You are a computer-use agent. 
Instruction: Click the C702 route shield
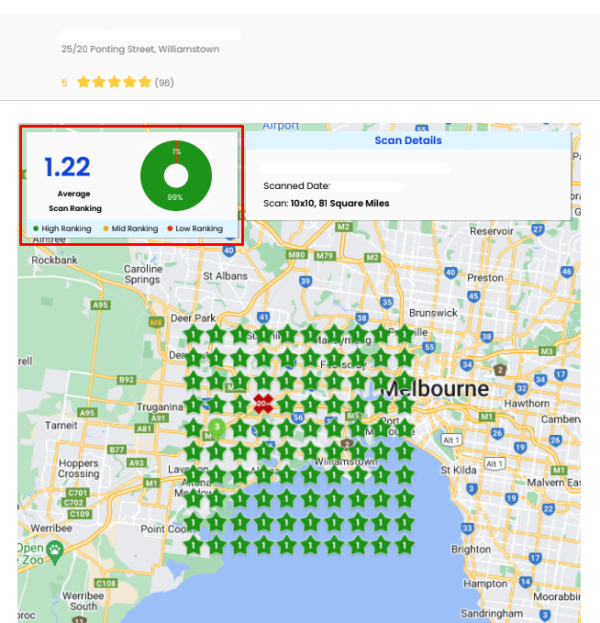tap(74, 503)
